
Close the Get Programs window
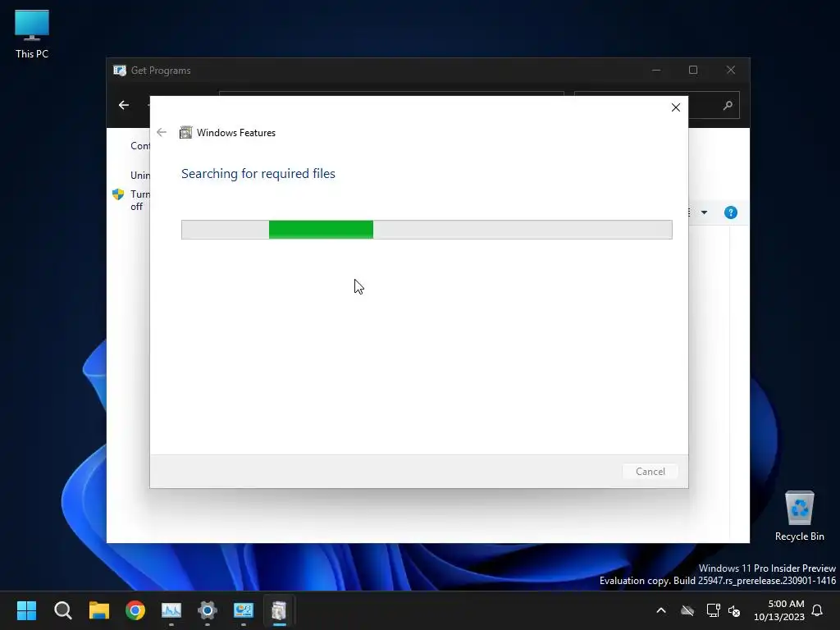tap(731, 71)
